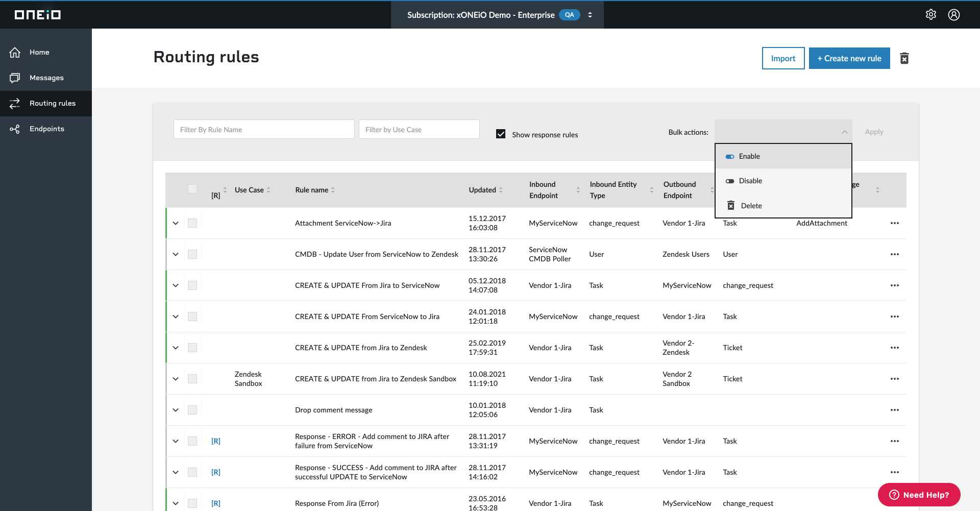
Task: Expand the CREATE & UPDATE From Jira to ServiceNow row
Action: pos(176,285)
